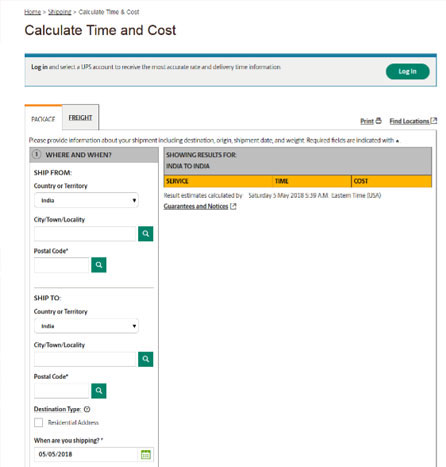Click Ship To city search icon
Screen dimensions: 446x467
(x=146, y=359)
